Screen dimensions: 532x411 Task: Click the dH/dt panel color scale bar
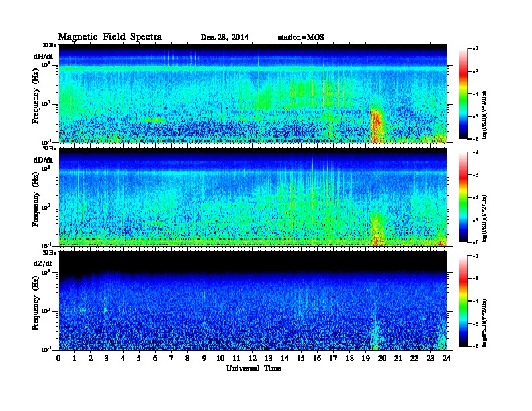463,94
